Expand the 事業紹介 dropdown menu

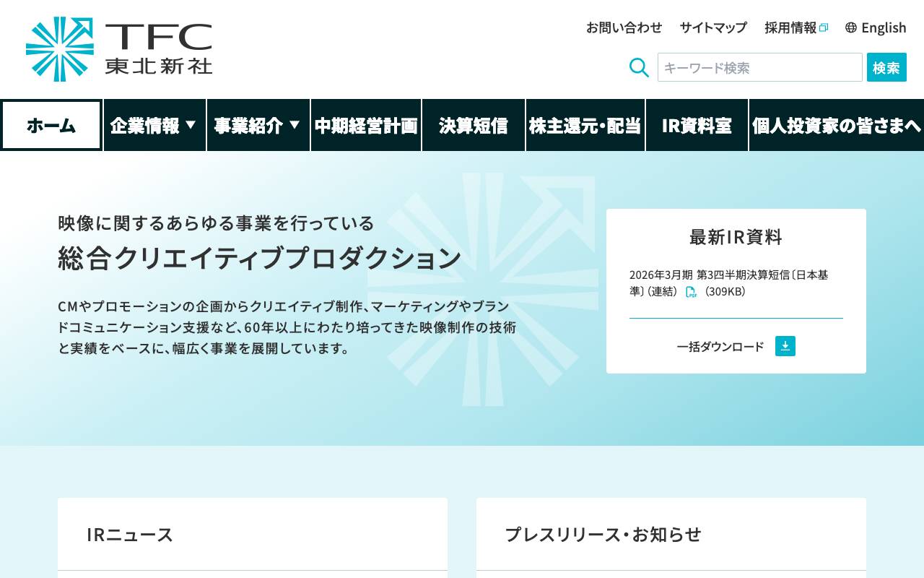tap(258, 124)
